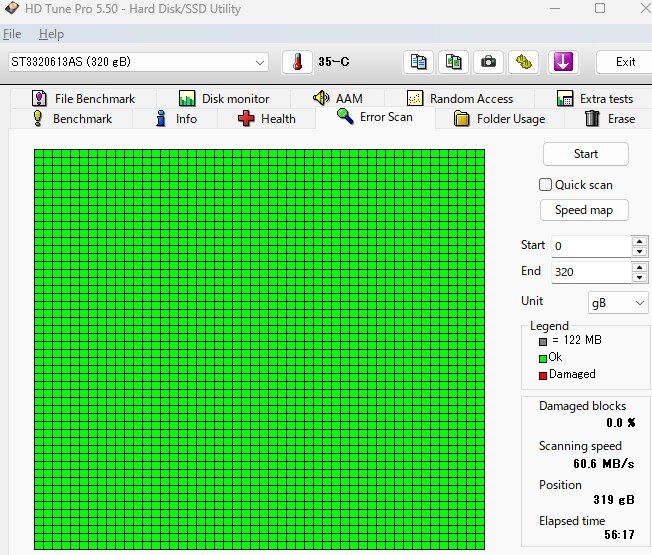Image resolution: width=652 pixels, height=555 pixels.
Task: Click the Disk monitor chart icon
Action: coord(187,99)
